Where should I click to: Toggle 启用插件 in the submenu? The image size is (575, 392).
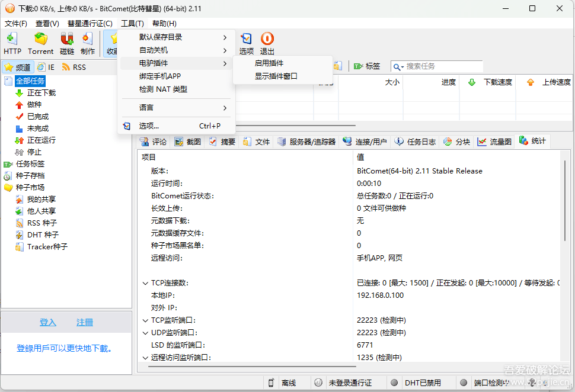(x=283, y=63)
